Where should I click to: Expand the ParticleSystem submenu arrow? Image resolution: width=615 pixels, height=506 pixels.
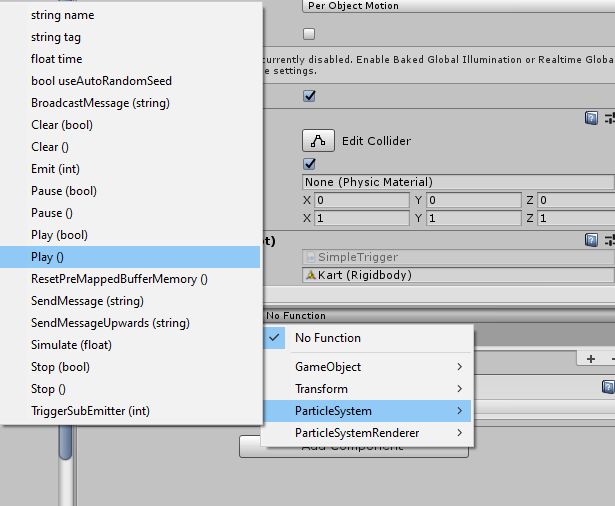pyautogui.click(x=460, y=411)
